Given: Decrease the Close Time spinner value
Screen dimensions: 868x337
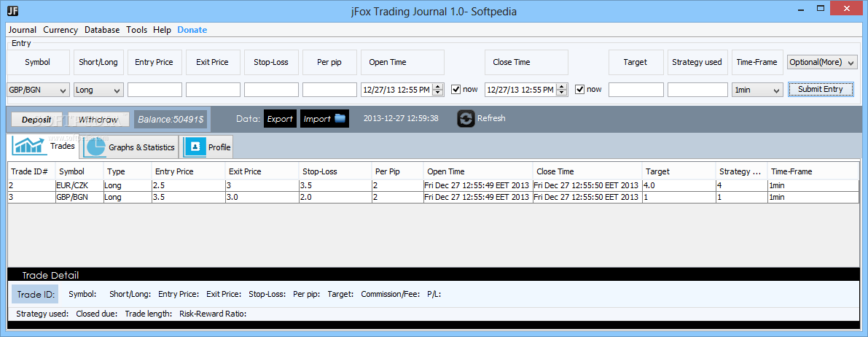Looking at the screenshot, I should [x=563, y=93].
